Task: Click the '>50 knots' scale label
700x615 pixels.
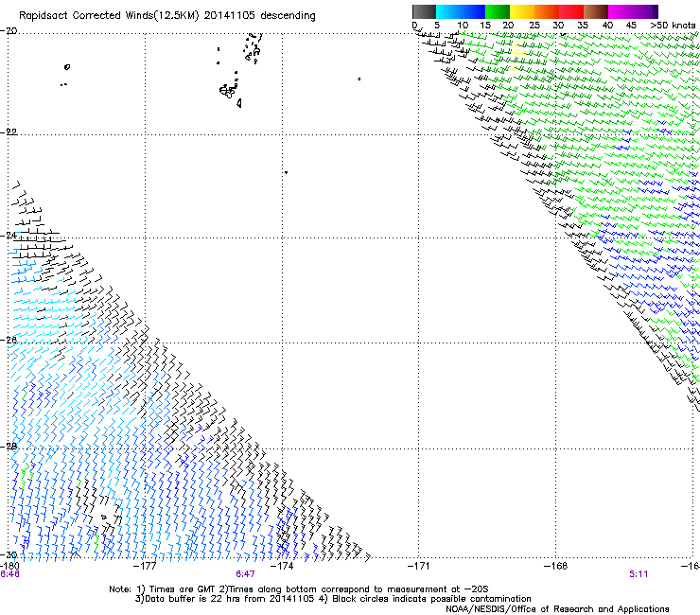Action: point(673,25)
